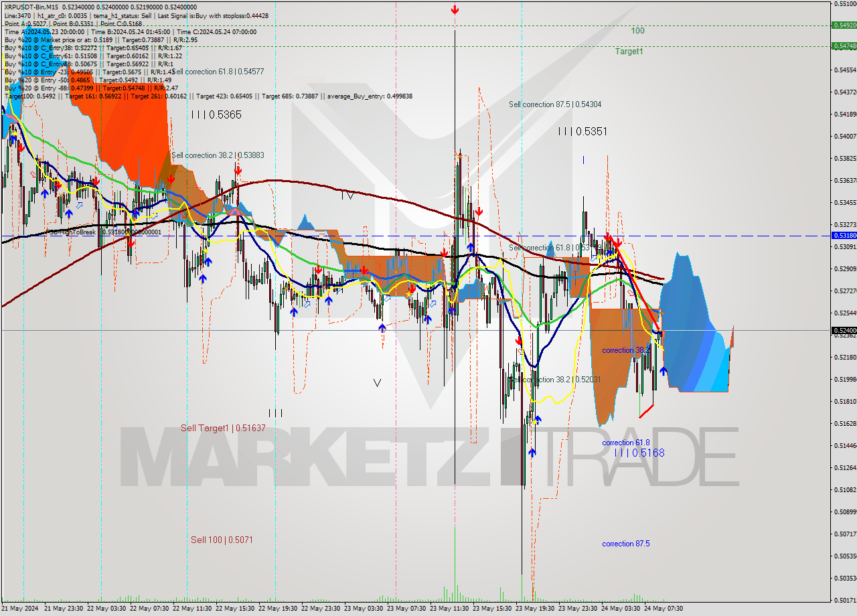Click the '24 May 03:30' time axis label
The height and width of the screenshot is (616, 857).
[621, 609]
